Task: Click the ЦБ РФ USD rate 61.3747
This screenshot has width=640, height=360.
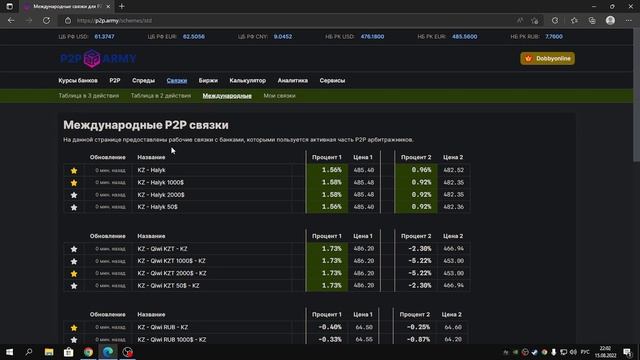Action: (x=104, y=36)
